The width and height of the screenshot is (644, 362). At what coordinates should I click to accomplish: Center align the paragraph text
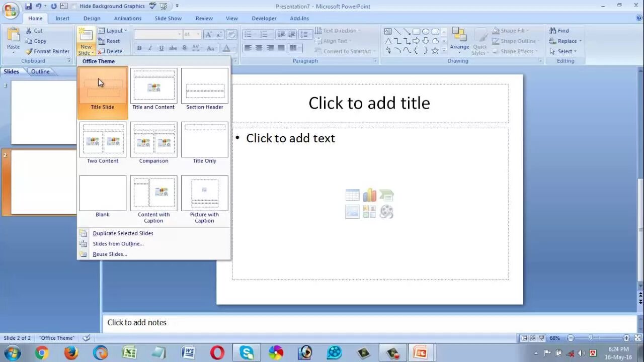pyautogui.click(x=259, y=48)
